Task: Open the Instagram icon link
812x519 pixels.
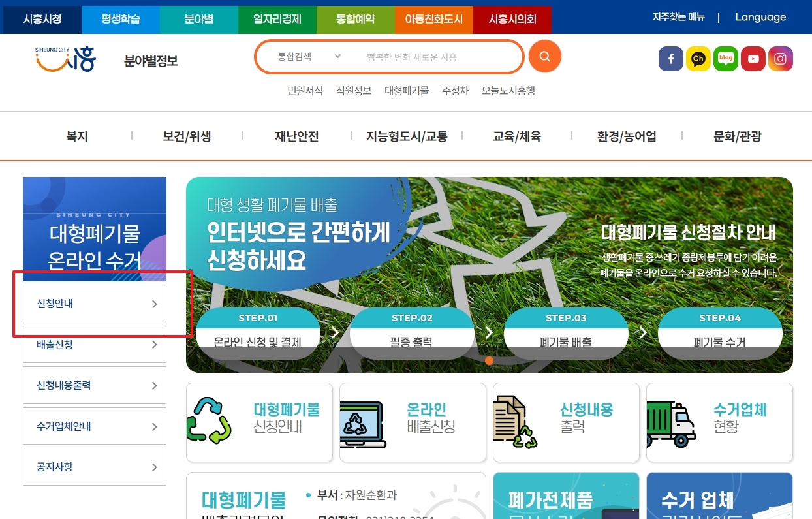Action: click(781, 59)
